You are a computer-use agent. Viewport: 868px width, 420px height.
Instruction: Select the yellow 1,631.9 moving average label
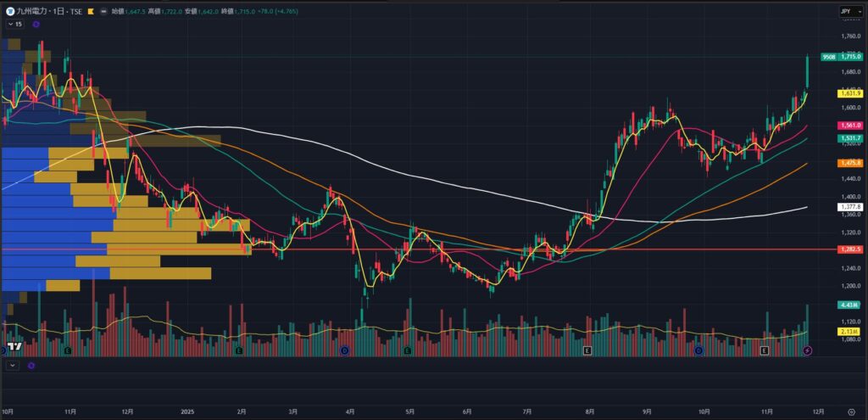click(850, 93)
